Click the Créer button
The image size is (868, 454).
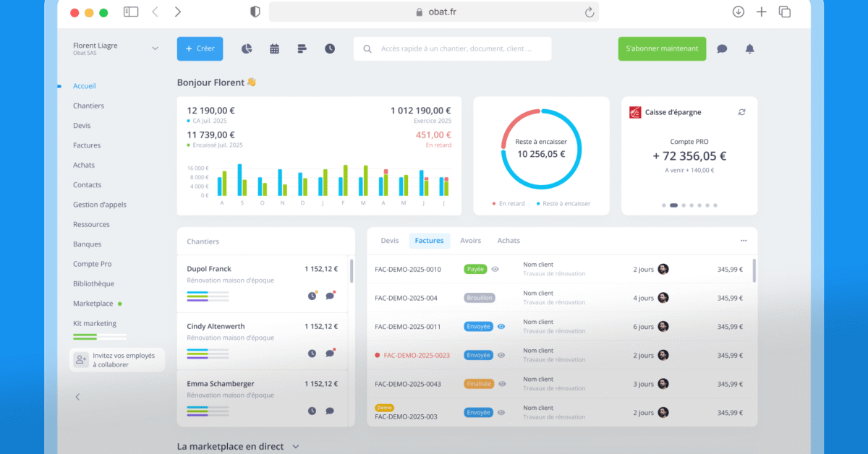(200, 48)
